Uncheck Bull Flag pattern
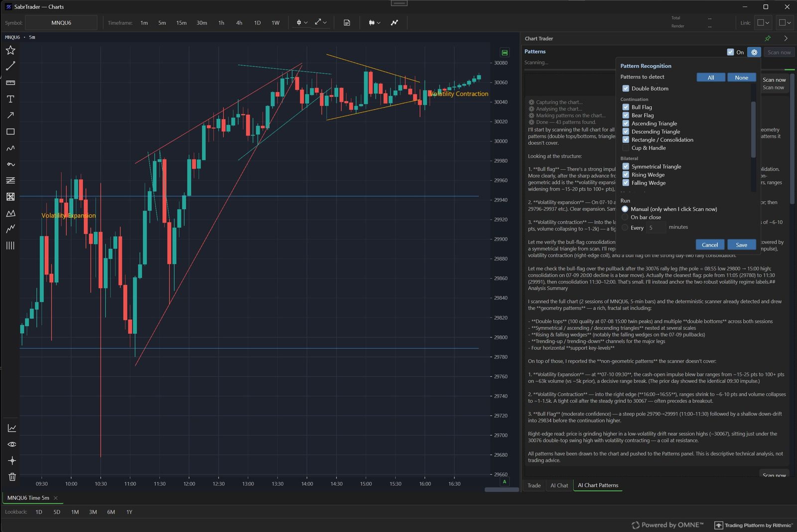Image resolution: width=797 pixels, height=532 pixels. pyautogui.click(x=626, y=107)
